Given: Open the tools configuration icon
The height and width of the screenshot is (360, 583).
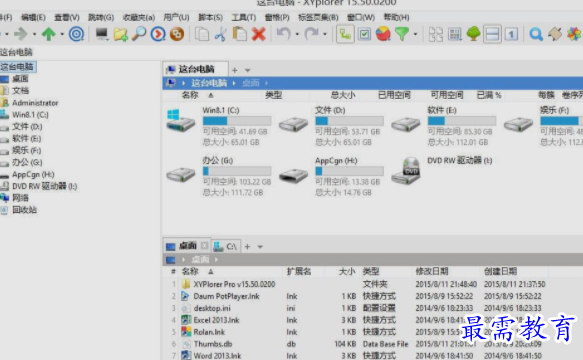Looking at the screenshot, I should click(x=555, y=34).
